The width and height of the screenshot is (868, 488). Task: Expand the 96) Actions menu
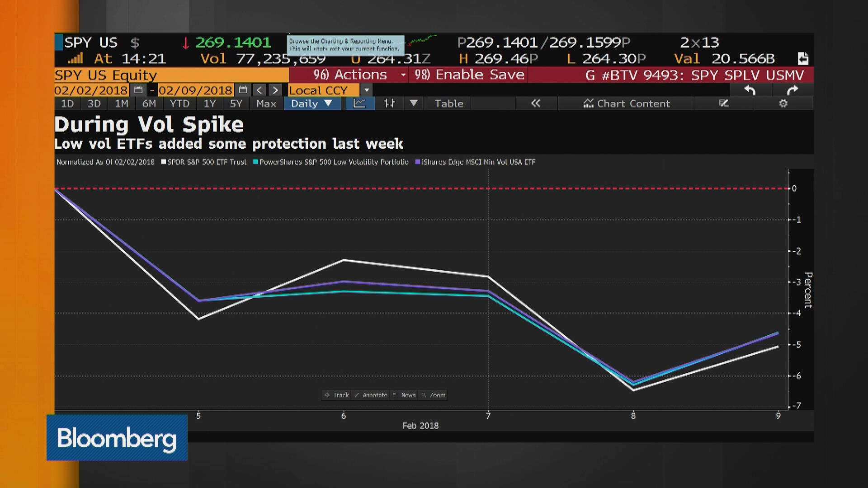coord(357,75)
